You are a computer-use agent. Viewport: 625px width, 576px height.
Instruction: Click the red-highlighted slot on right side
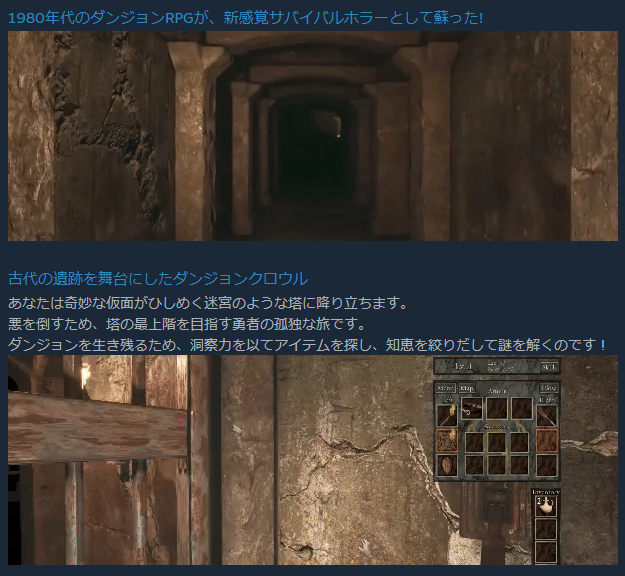(x=547, y=440)
